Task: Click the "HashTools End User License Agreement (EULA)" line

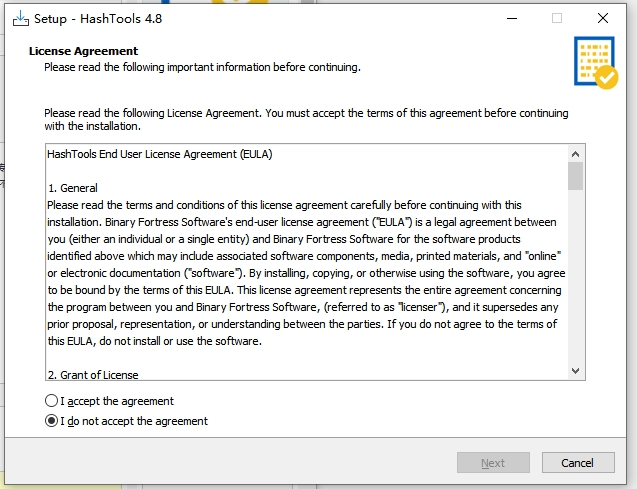Action: tap(160, 154)
